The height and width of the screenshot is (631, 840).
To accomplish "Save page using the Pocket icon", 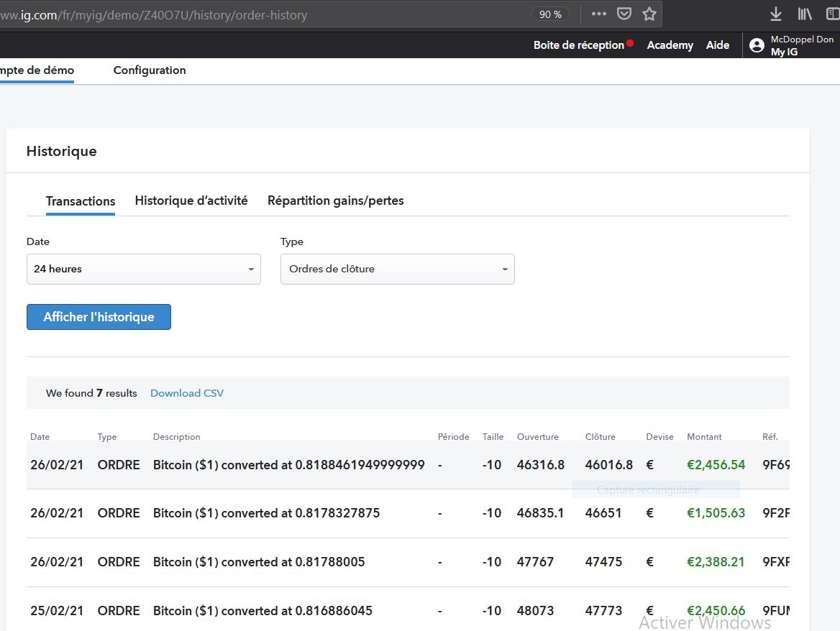I will click(624, 14).
